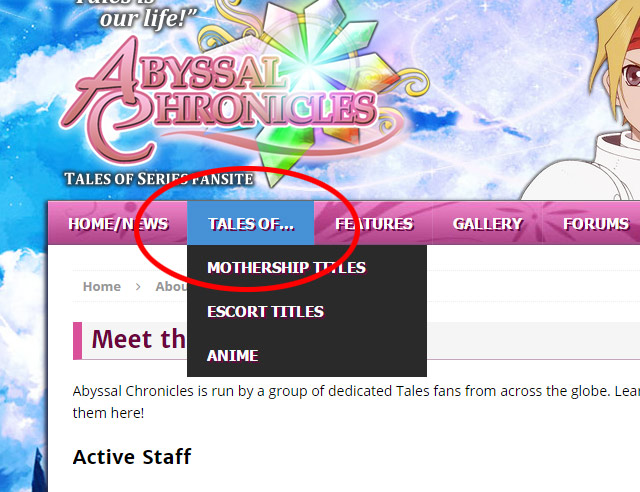This screenshot has height=492, width=640.
Task: Click the Tales of Series Fansite subtitle
Action: (159, 179)
